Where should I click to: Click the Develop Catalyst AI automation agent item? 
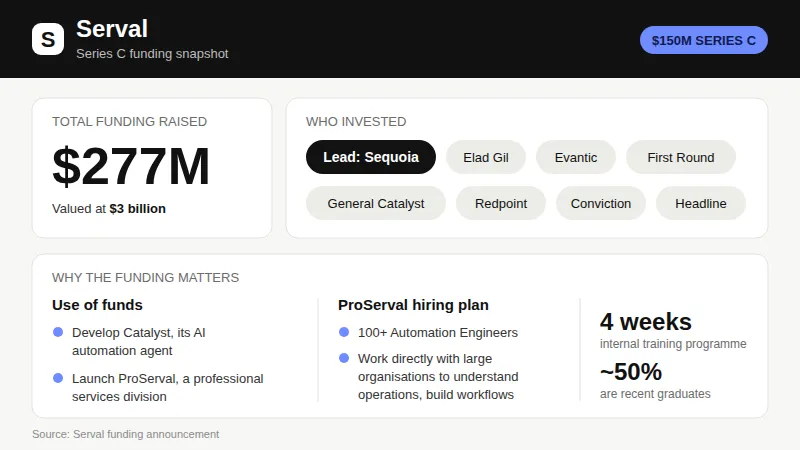pos(139,341)
